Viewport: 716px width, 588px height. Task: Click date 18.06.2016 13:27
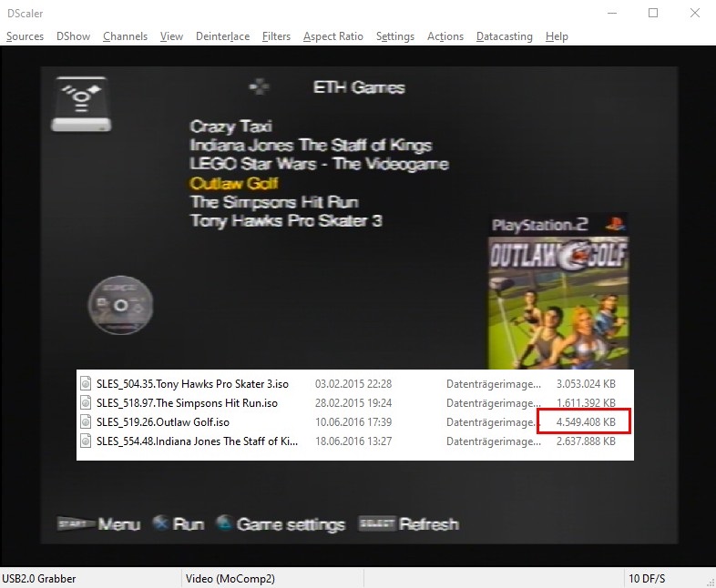coord(353,441)
